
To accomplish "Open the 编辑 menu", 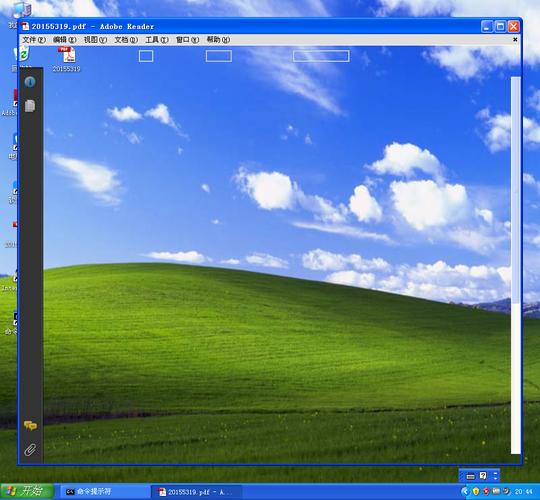I will tap(65, 40).
